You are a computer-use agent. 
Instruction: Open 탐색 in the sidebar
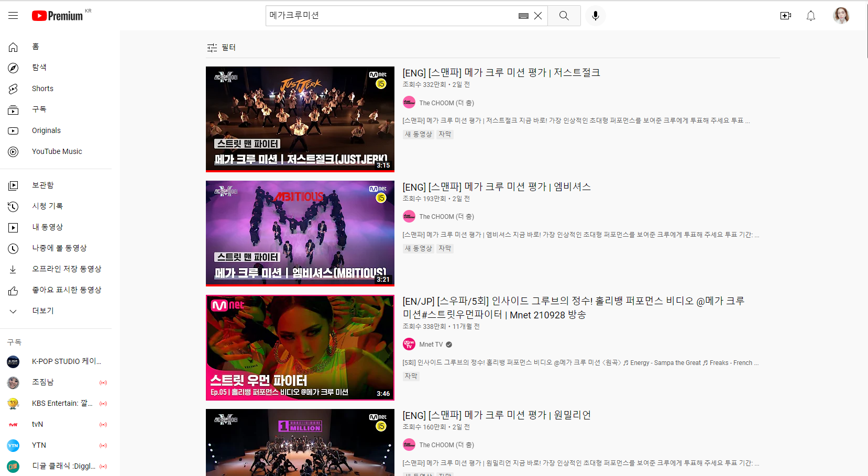[56, 68]
